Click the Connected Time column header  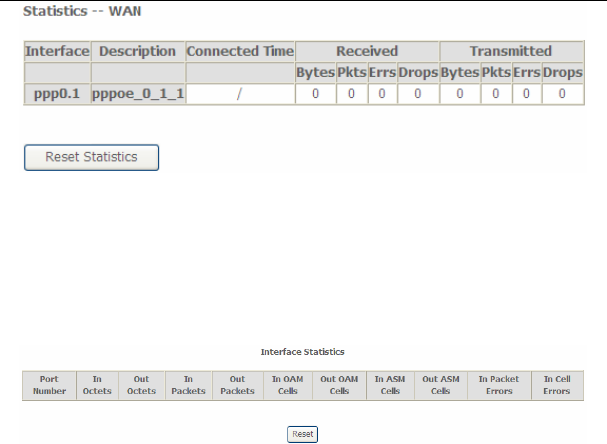[240, 51]
